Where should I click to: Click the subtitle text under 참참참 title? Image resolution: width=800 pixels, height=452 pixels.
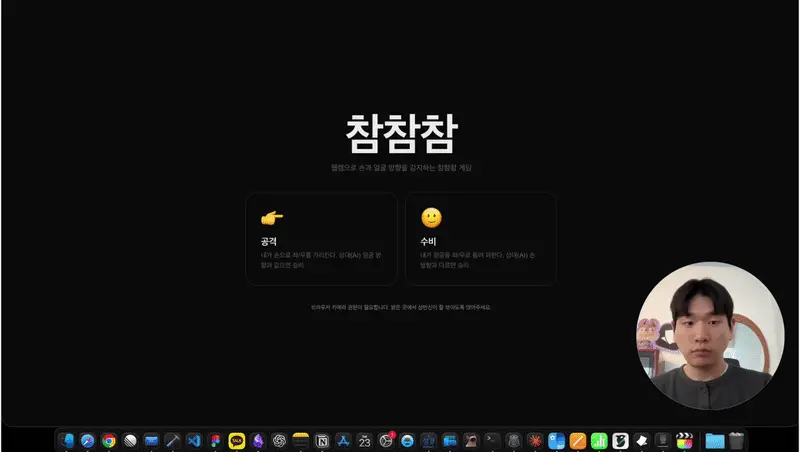(x=401, y=167)
